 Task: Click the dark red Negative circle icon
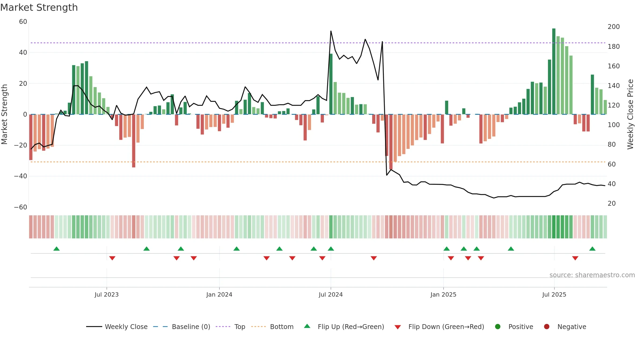[547, 327]
